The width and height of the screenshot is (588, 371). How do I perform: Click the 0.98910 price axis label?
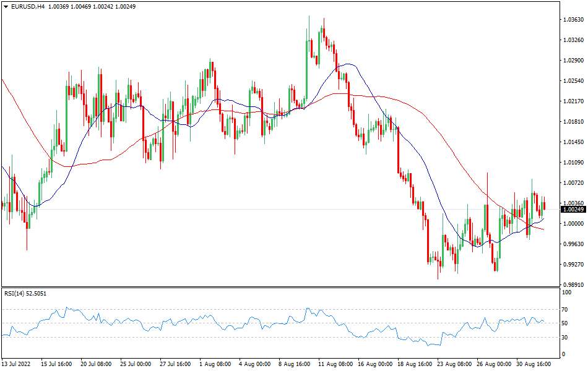click(573, 285)
